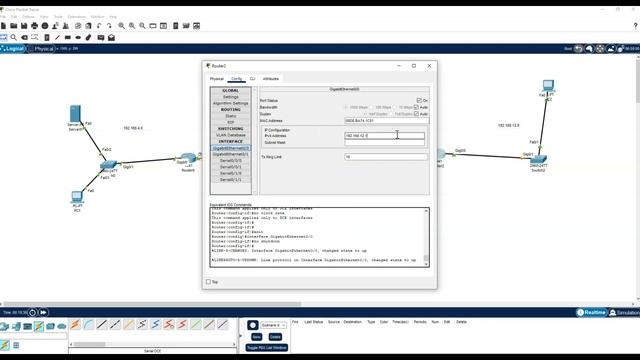Click the New file toolbar icon
640x360 pixels.
tap(3, 26)
